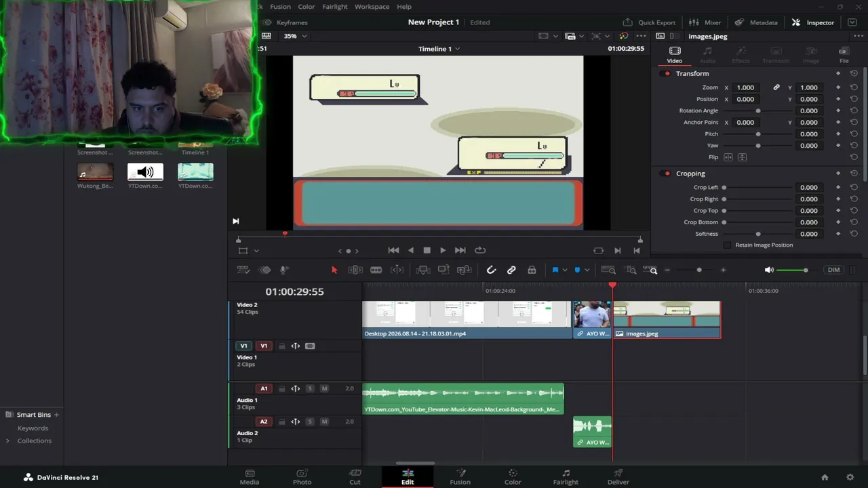The height and width of the screenshot is (488, 868).
Task: Flip the image horizontally
Action: coord(728,157)
